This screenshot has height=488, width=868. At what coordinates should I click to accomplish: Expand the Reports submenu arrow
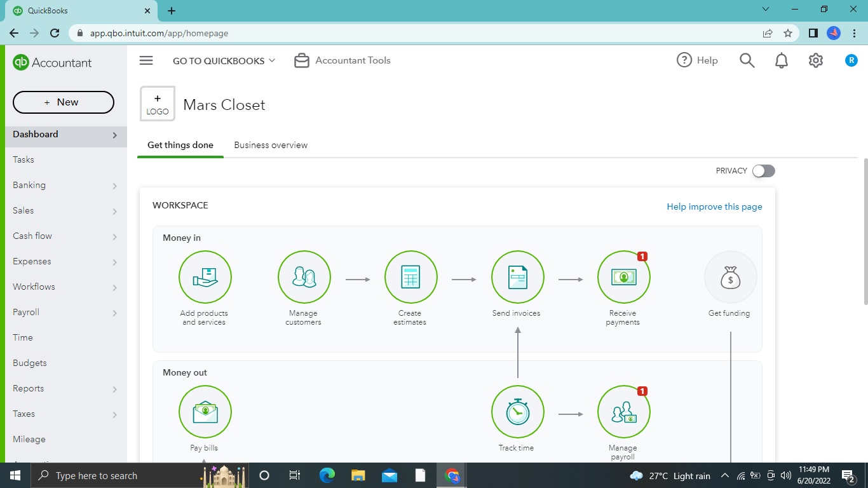click(x=115, y=390)
